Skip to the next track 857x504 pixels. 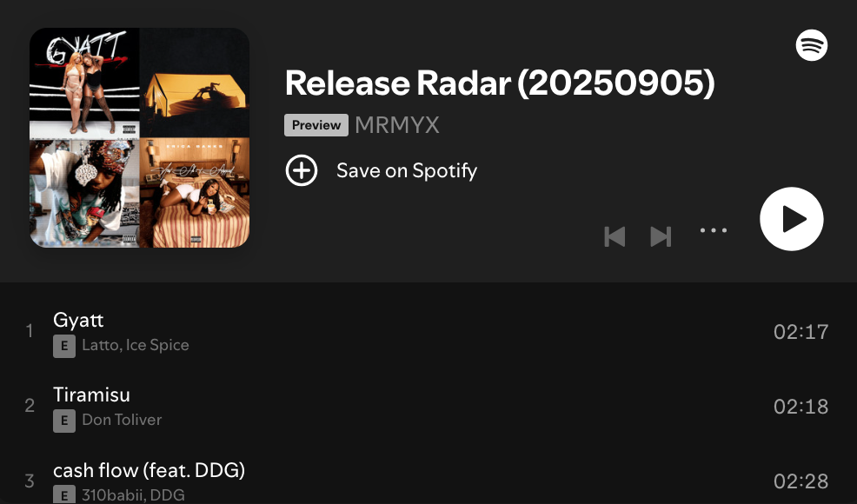(x=661, y=236)
